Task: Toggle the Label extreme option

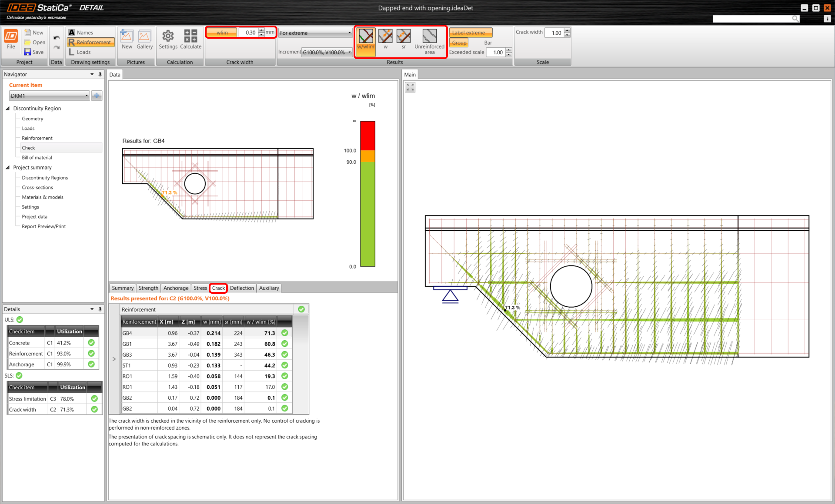Action: (471, 33)
